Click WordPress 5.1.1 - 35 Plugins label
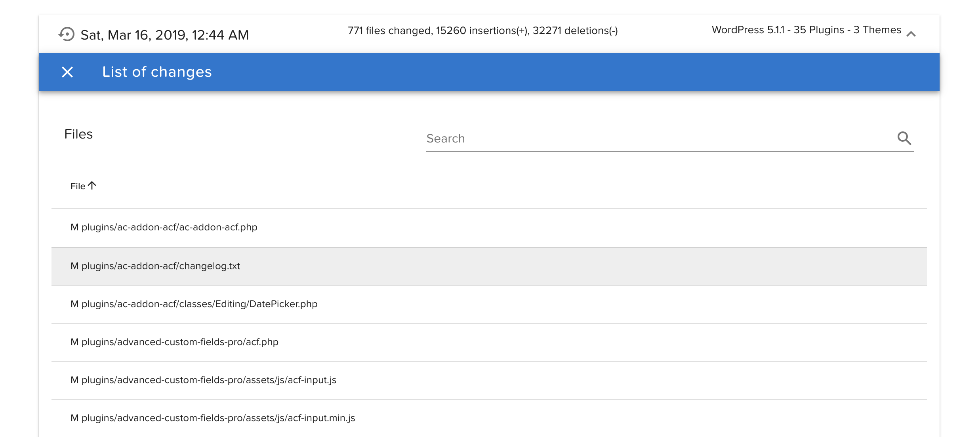The image size is (980, 437). tap(806, 30)
